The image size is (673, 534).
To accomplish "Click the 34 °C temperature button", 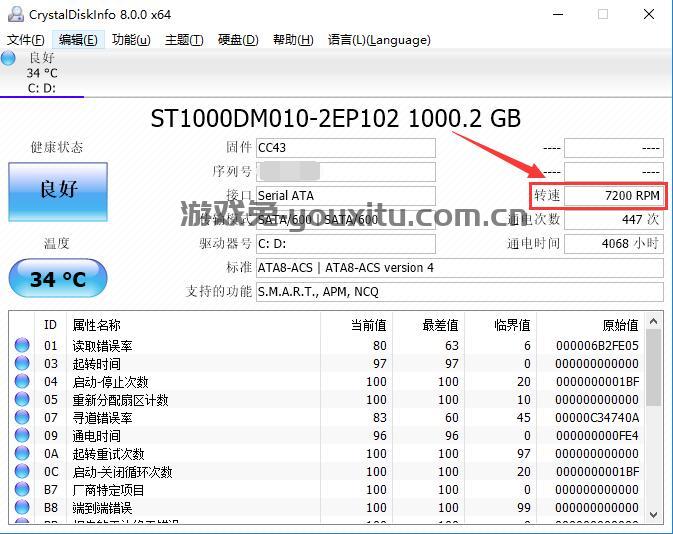I will pyautogui.click(x=58, y=278).
